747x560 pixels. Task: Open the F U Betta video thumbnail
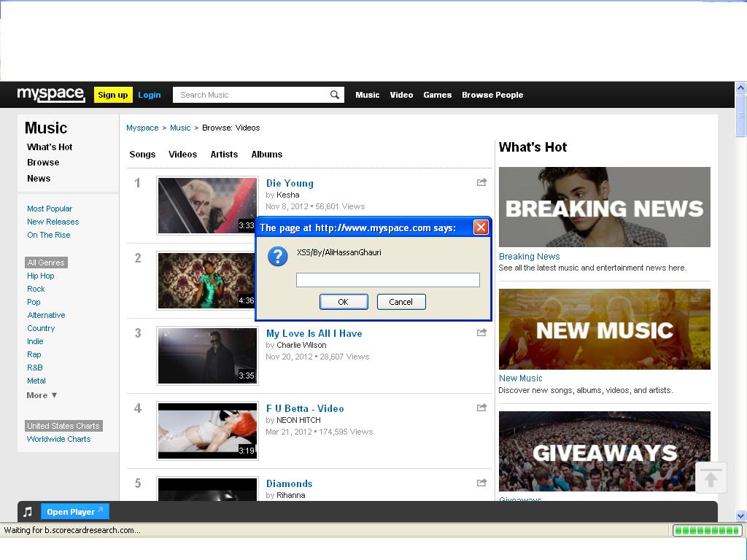[x=207, y=431]
